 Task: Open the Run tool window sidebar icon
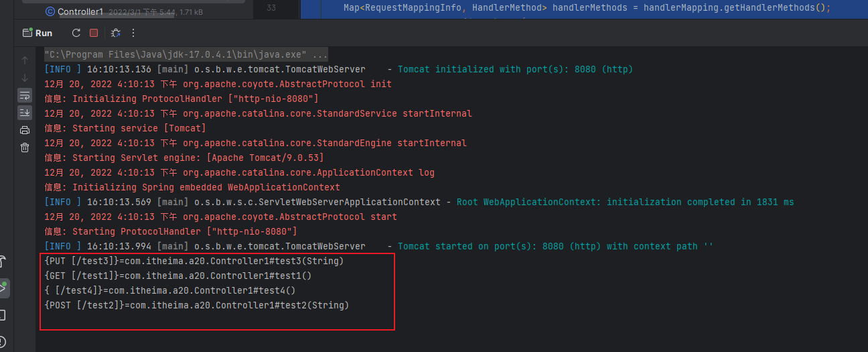click(x=3, y=288)
